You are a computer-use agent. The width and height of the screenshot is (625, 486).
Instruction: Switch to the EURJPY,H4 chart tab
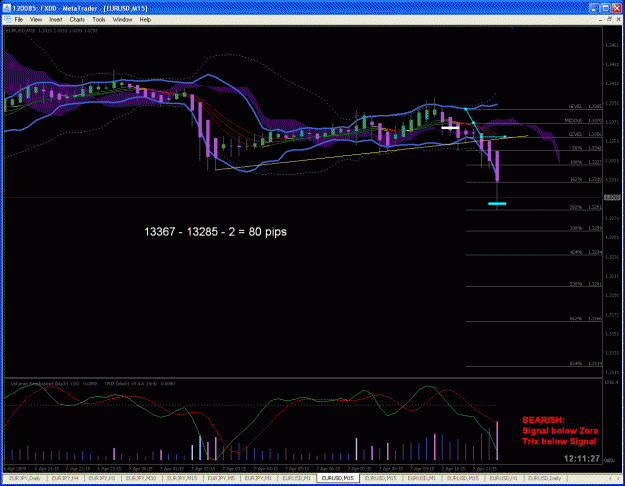coord(65,478)
